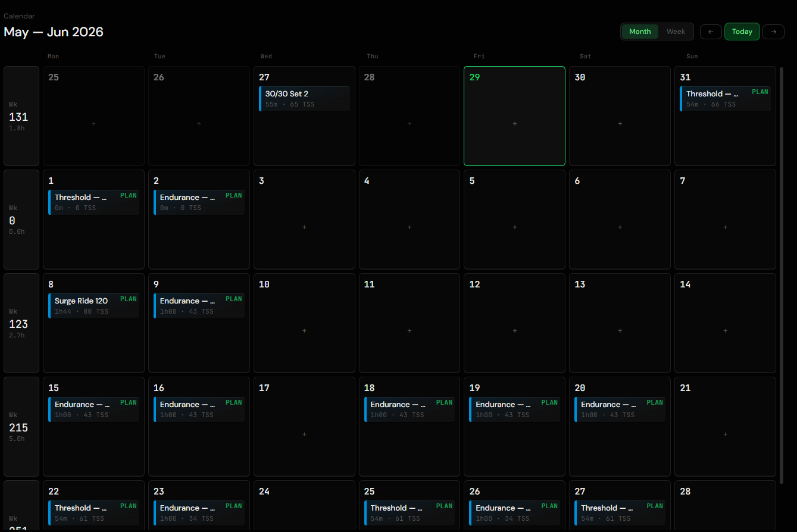Add workout on June 10 plus icon
The width and height of the screenshot is (797, 532).
(304, 331)
